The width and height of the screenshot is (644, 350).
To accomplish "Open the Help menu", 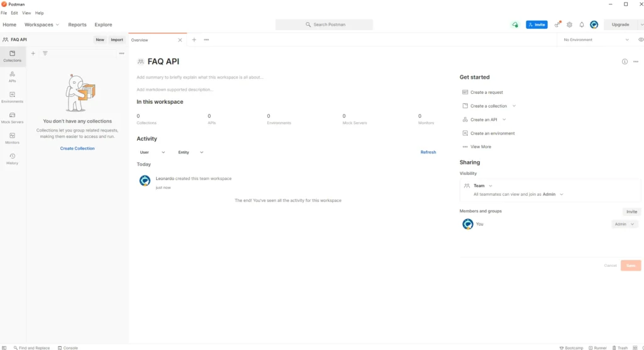I will coord(40,13).
